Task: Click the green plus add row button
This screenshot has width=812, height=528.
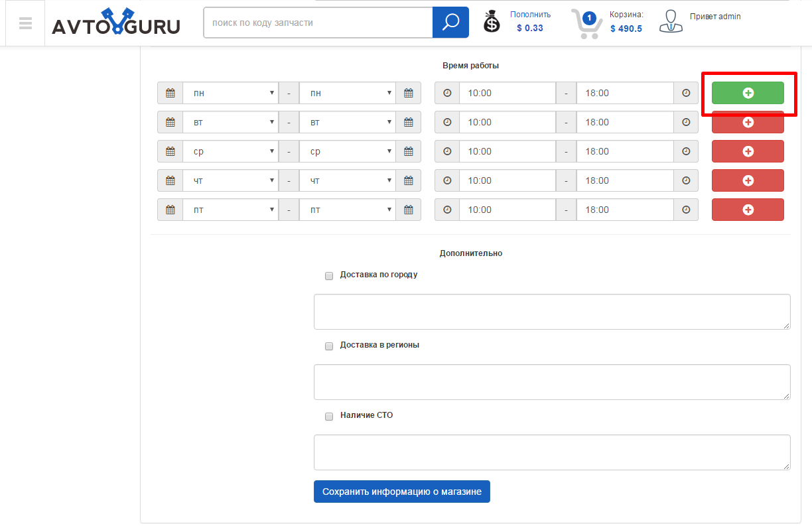Action: (748, 93)
